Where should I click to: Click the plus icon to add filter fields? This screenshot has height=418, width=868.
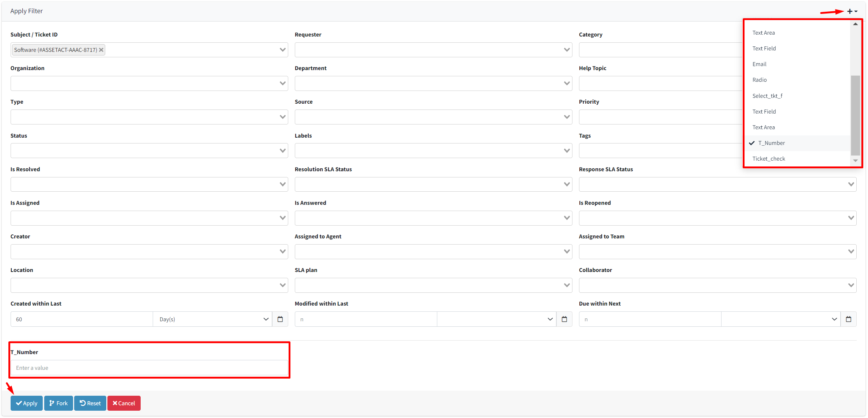(x=849, y=11)
